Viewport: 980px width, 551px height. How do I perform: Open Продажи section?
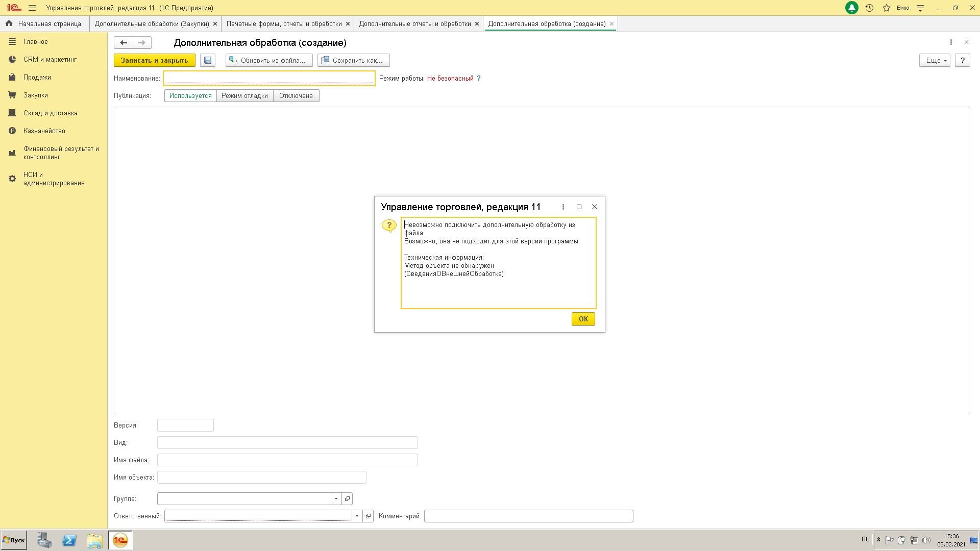(x=37, y=77)
